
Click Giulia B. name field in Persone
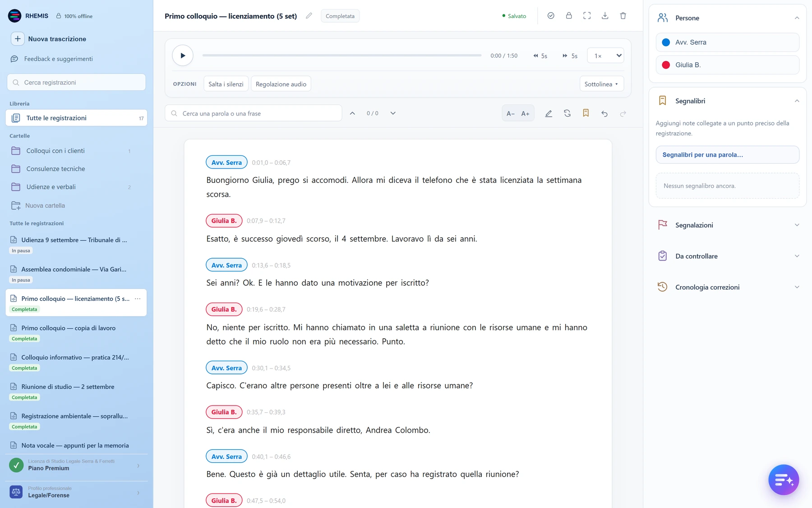[727, 65]
